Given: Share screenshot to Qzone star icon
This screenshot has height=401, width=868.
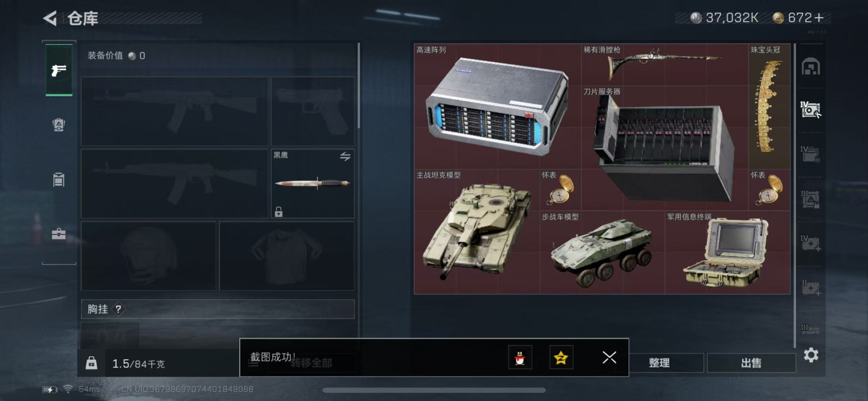Looking at the screenshot, I should [561, 358].
